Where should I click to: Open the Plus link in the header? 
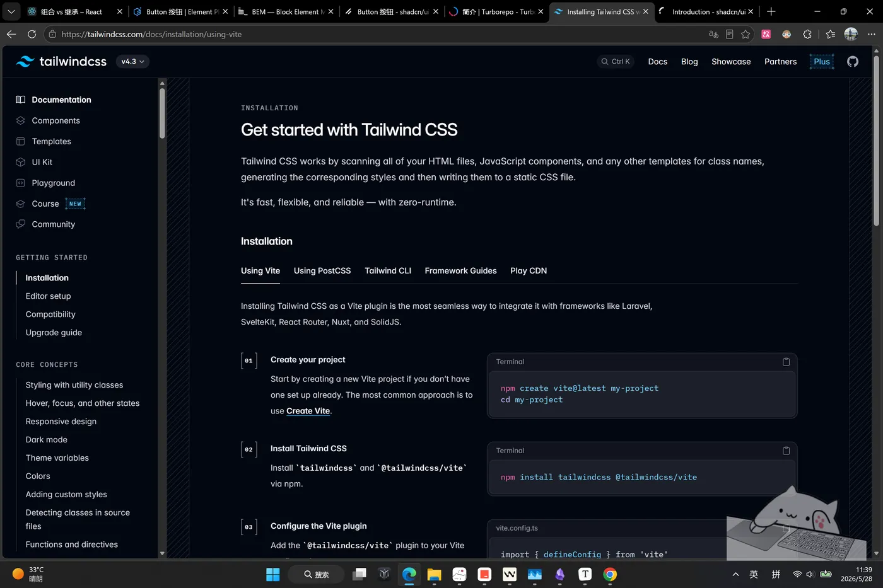click(822, 62)
